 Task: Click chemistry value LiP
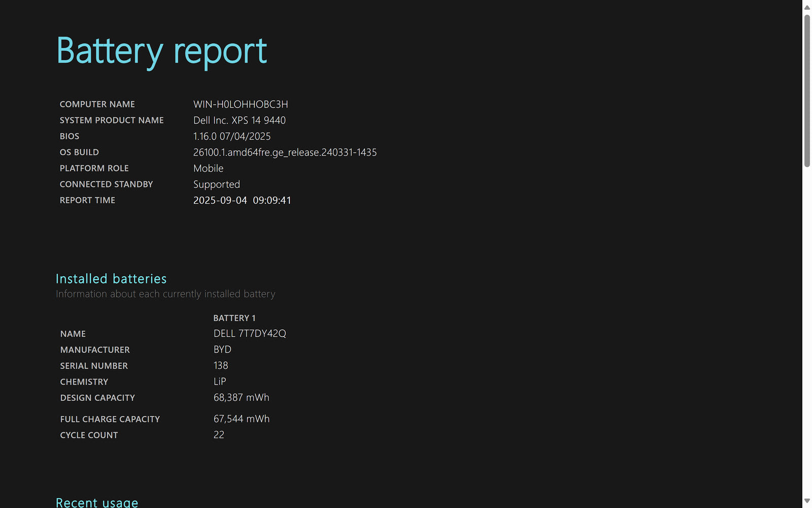(220, 382)
